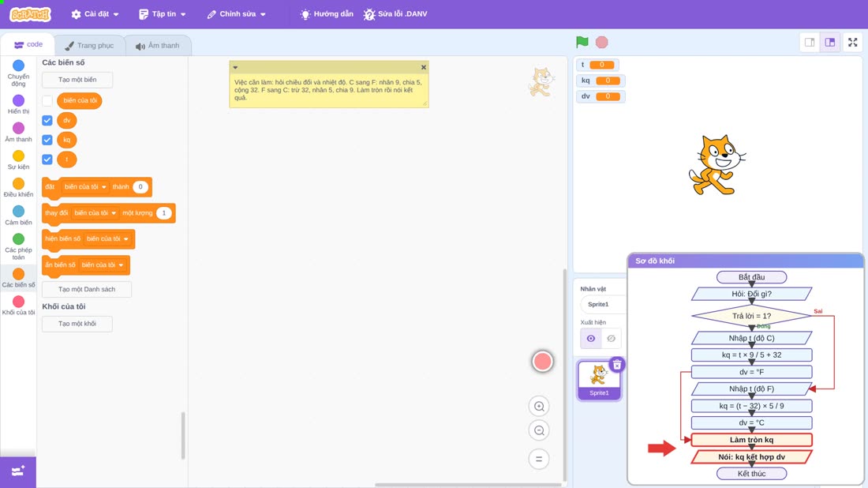Select the Hiển thị block category
The width and height of the screenshot is (868, 488).
point(18,104)
